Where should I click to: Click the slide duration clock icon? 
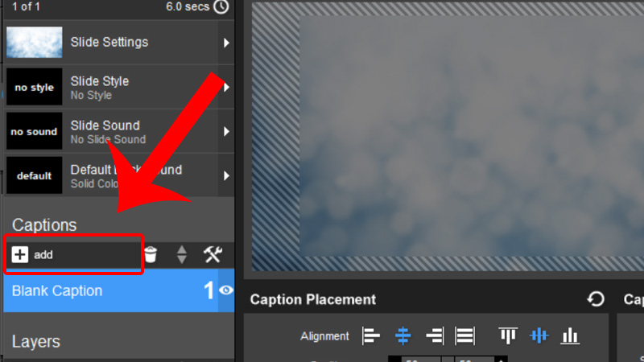pos(222,7)
